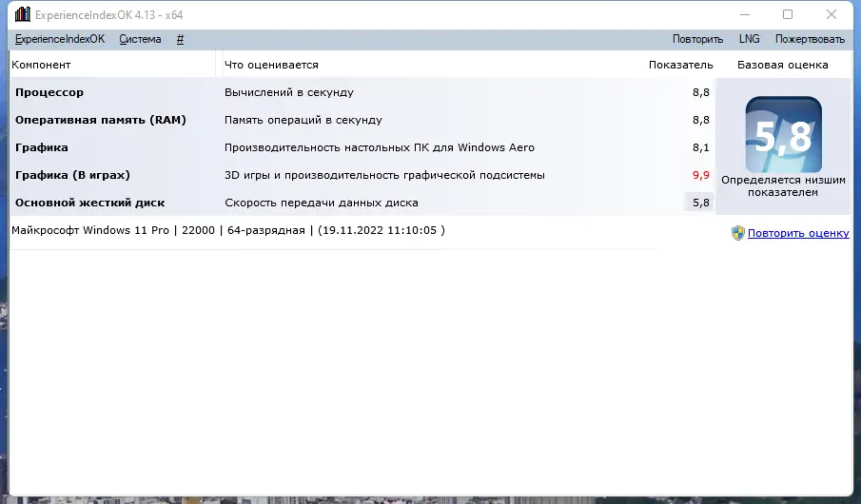Select the Процессор row label

(x=49, y=92)
